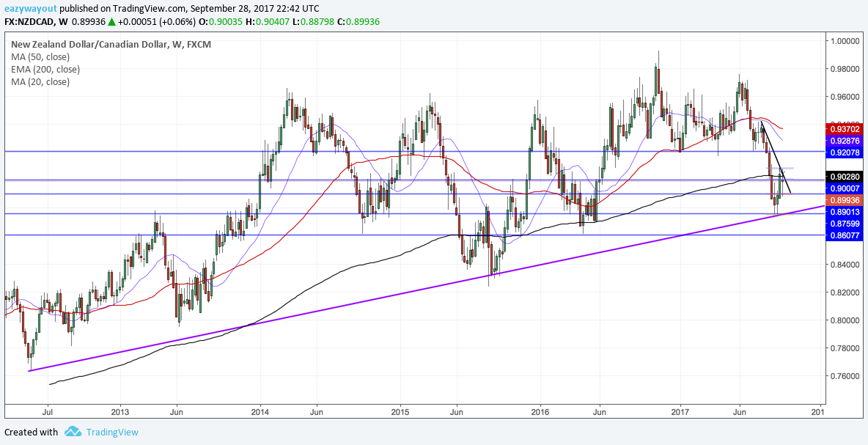Select the EMA (200, close) indicator legend
Viewport: 868px width, 445px height.
(45, 69)
